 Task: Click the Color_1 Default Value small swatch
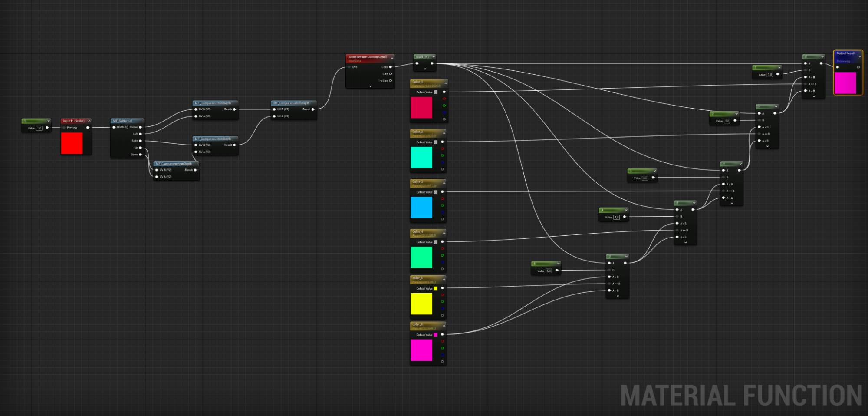tap(436, 92)
